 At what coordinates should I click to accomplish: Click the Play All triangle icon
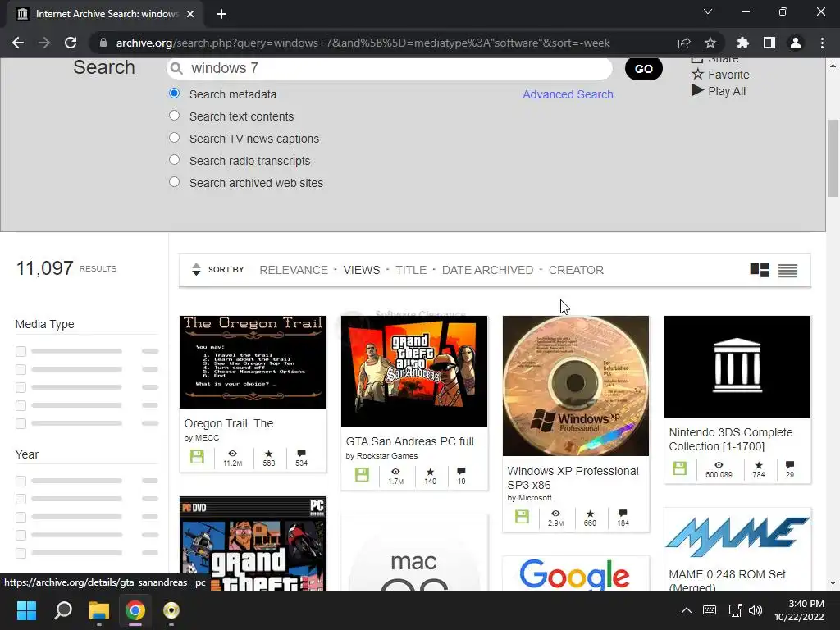[697, 90]
